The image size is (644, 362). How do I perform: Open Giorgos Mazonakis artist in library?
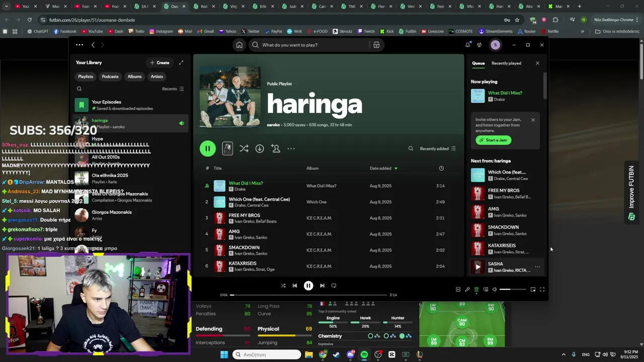click(x=131, y=215)
